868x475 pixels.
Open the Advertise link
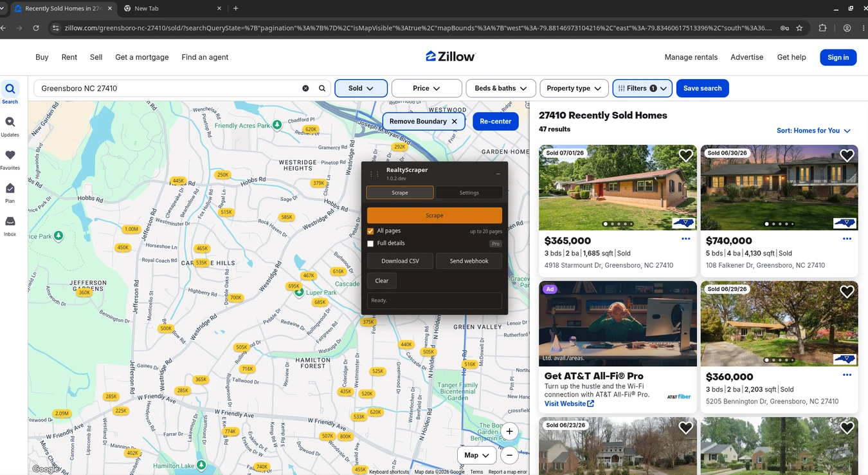[x=747, y=57]
